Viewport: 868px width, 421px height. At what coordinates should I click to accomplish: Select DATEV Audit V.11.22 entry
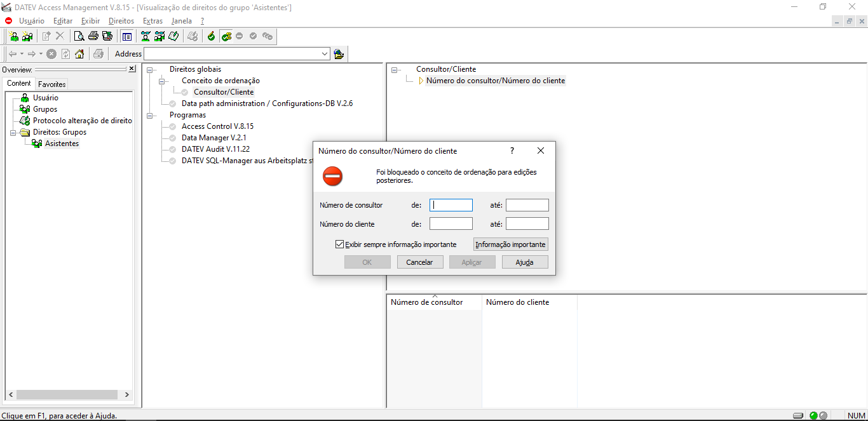pos(215,149)
